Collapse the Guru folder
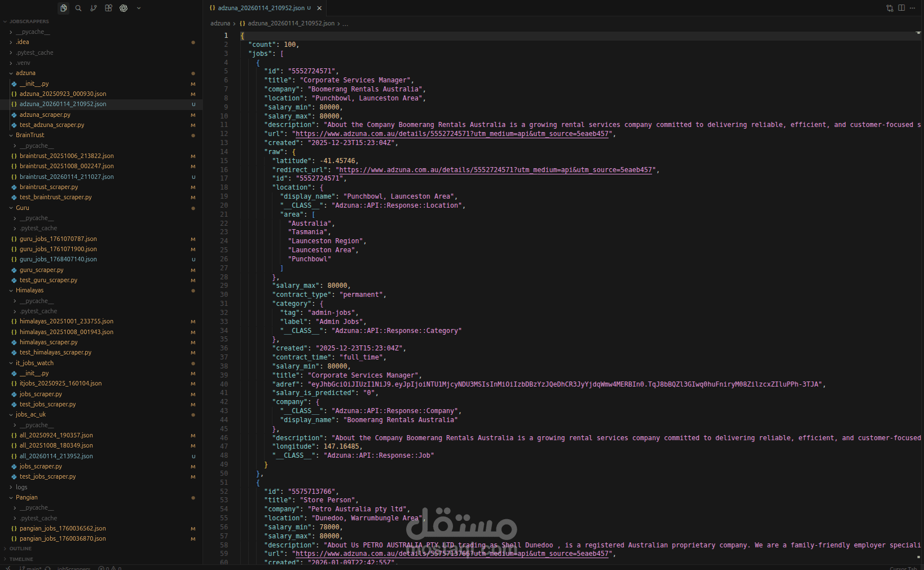924x570 pixels. tap(22, 208)
